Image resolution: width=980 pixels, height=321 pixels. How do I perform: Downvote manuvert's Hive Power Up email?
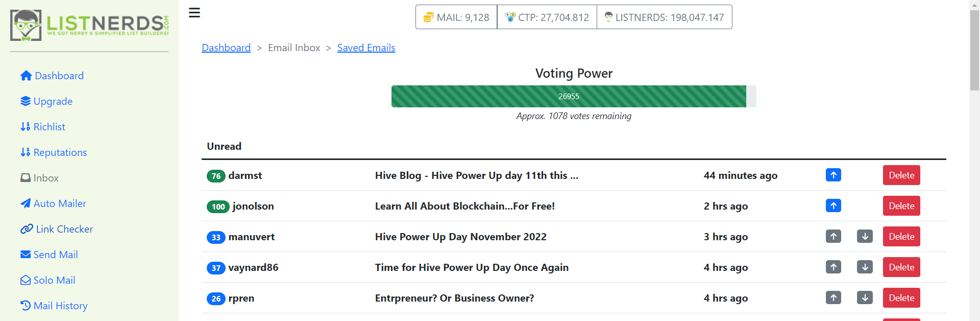[865, 237]
